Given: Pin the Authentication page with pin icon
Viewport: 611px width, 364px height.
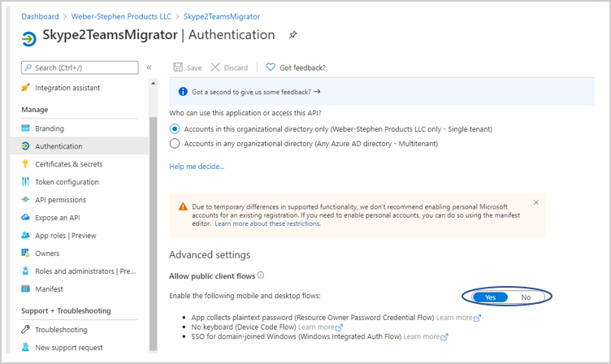Looking at the screenshot, I should pos(292,35).
